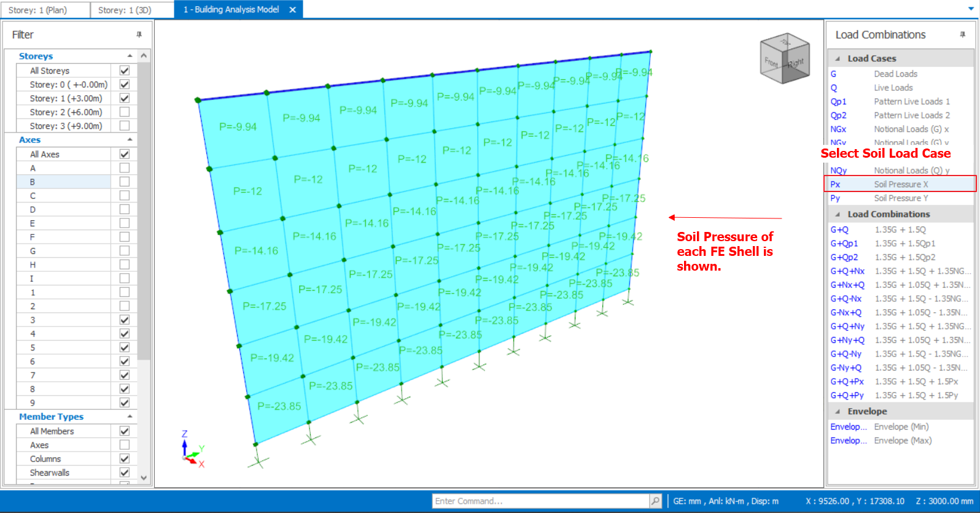Enable the Storey: 2 (+6.00m) checkbox
Image resolution: width=980 pixels, height=513 pixels.
(125, 112)
